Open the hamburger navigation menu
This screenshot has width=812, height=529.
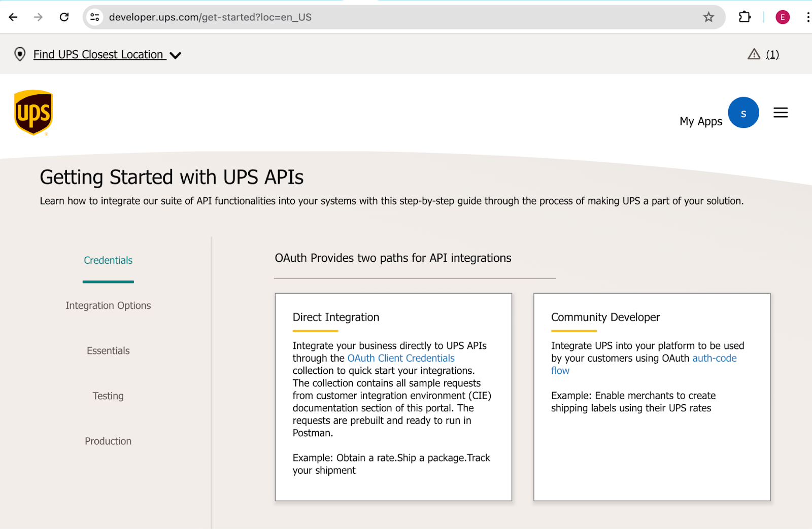(x=781, y=112)
